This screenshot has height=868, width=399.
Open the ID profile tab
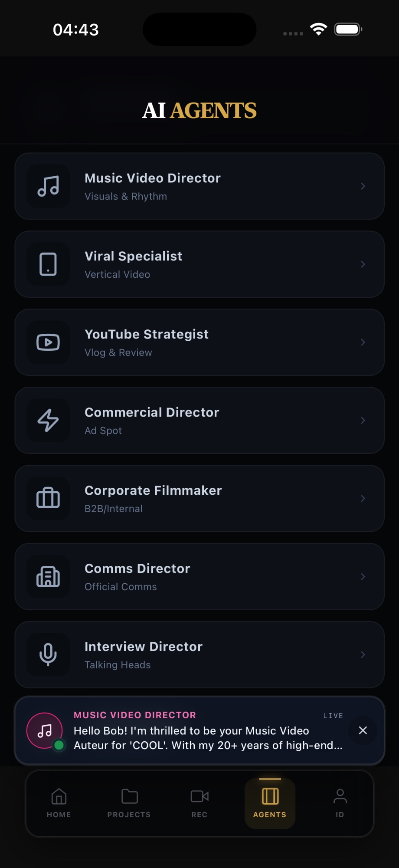point(340,803)
